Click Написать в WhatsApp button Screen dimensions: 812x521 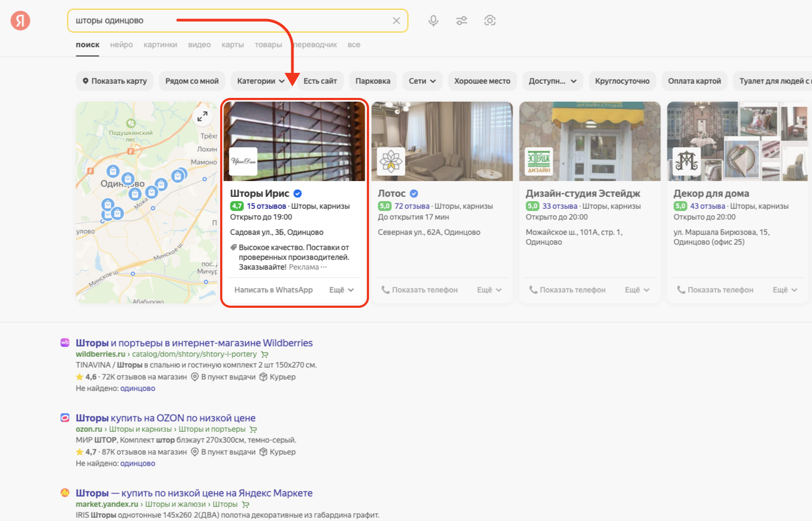coord(273,290)
